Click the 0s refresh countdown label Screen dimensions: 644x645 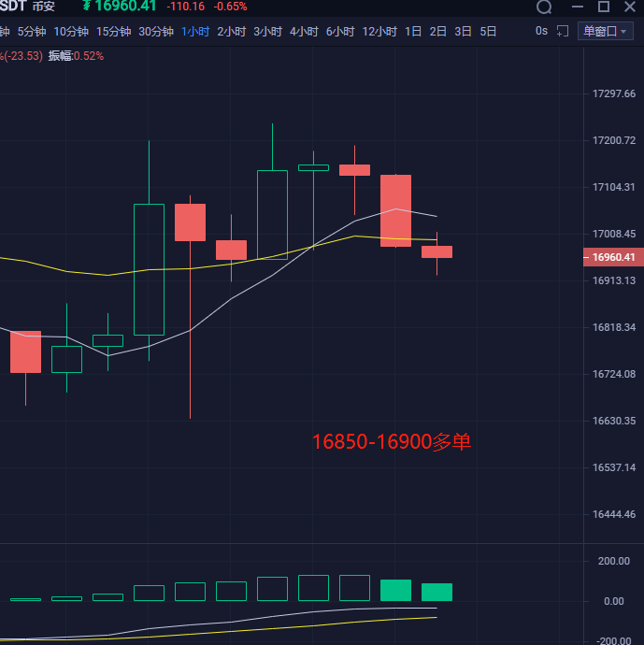click(x=541, y=31)
